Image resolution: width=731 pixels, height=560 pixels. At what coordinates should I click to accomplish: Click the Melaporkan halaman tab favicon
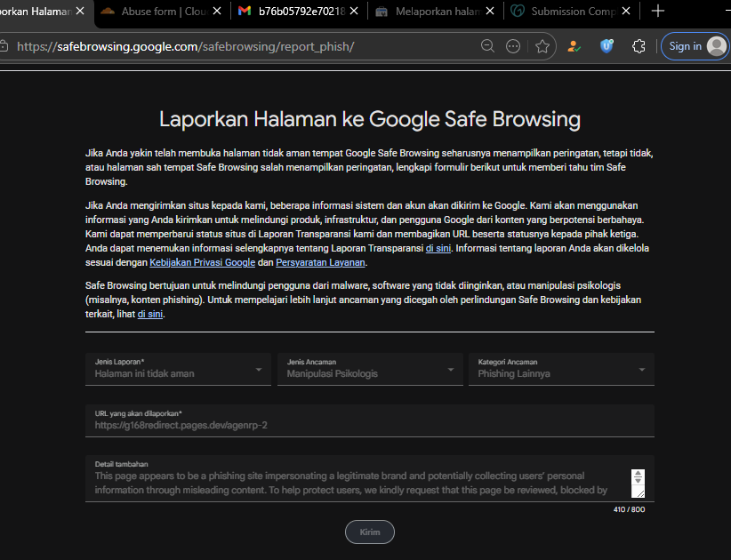point(382,12)
